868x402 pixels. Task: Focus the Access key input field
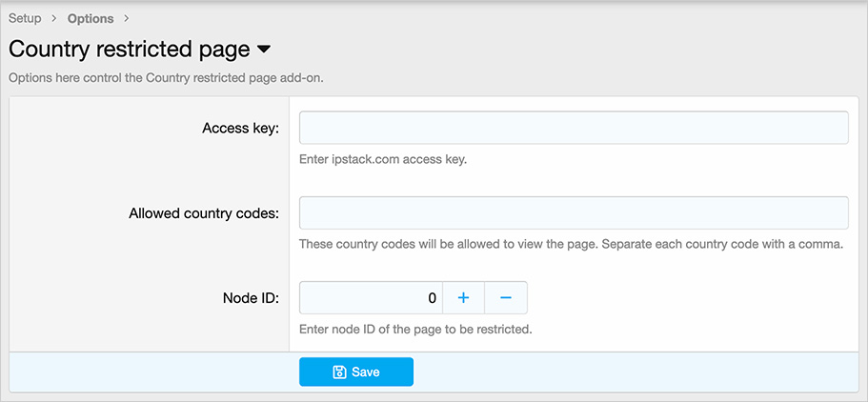click(x=574, y=128)
